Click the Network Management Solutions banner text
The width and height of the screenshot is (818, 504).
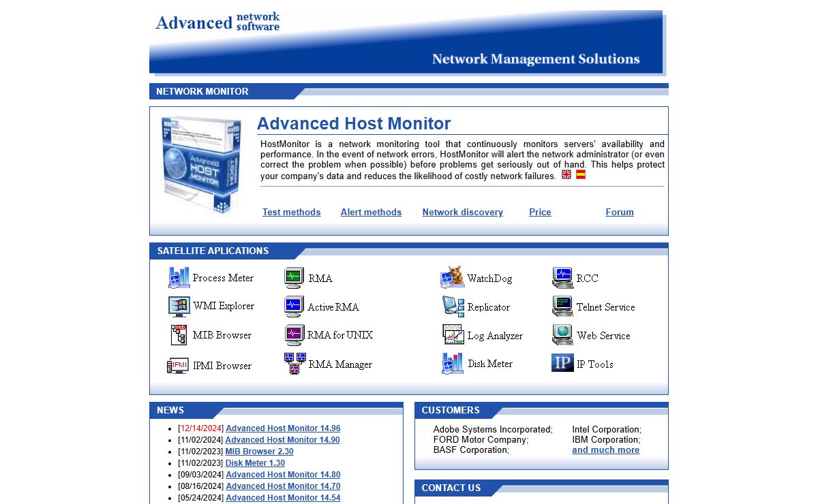point(536,59)
